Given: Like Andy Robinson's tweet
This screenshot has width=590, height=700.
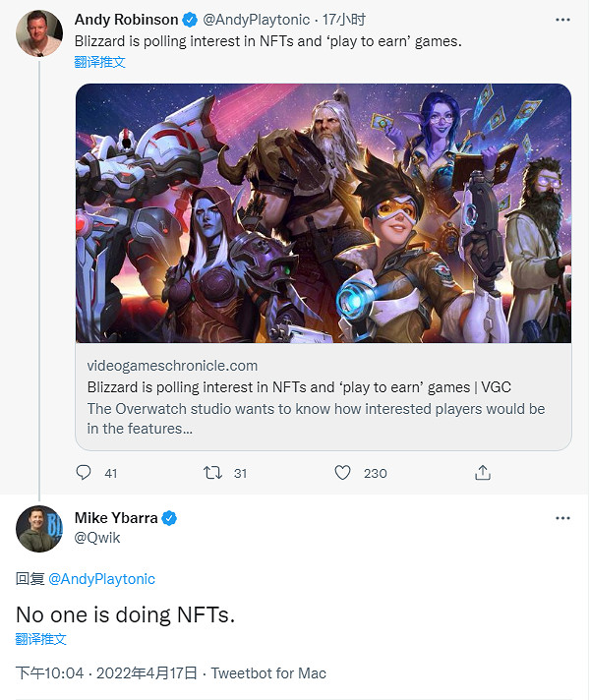Looking at the screenshot, I should pyautogui.click(x=342, y=473).
